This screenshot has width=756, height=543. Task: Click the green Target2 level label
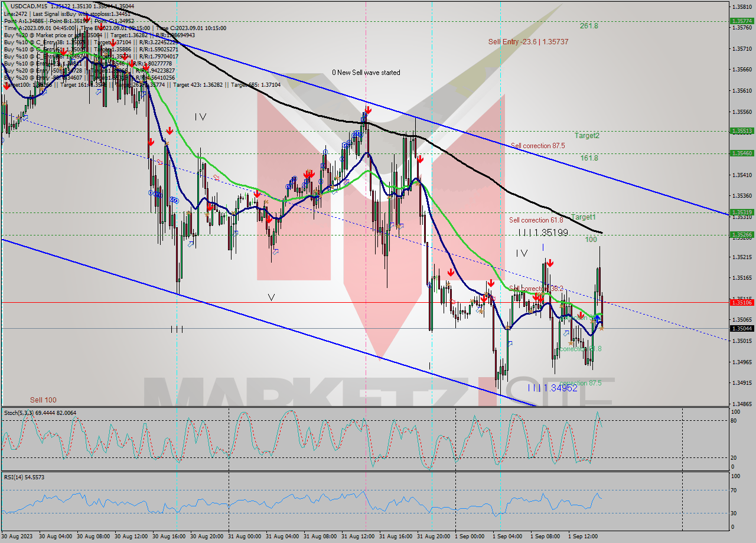[x=587, y=135]
